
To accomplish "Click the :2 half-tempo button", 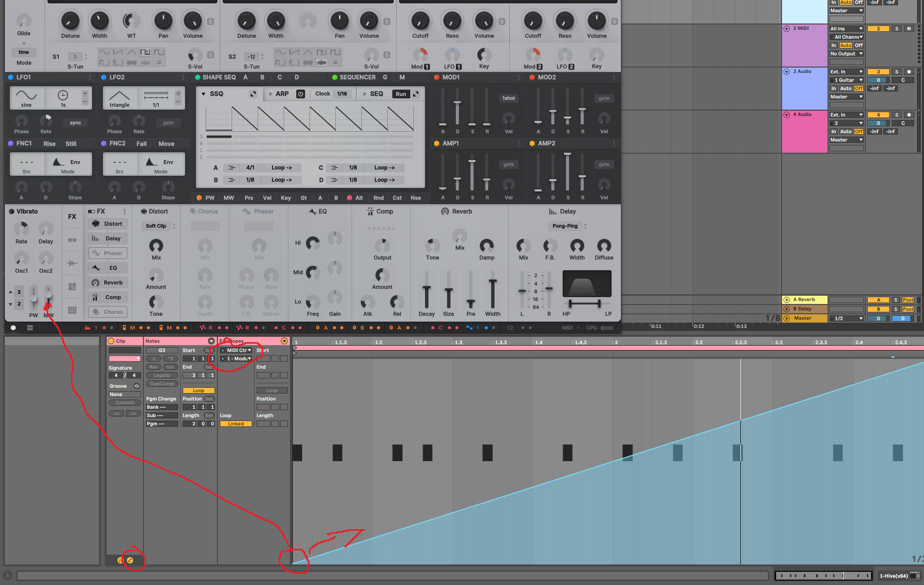I will pyautogui.click(x=154, y=359).
